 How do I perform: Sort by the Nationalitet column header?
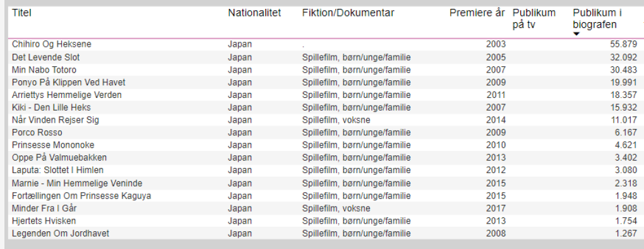[254, 13]
